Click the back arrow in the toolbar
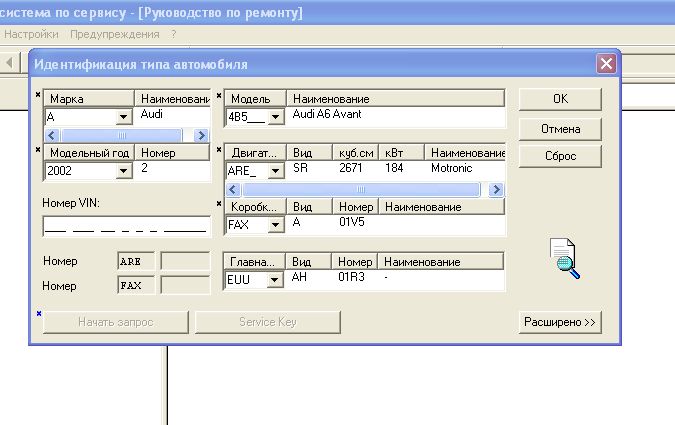675x425 pixels. coord(9,62)
